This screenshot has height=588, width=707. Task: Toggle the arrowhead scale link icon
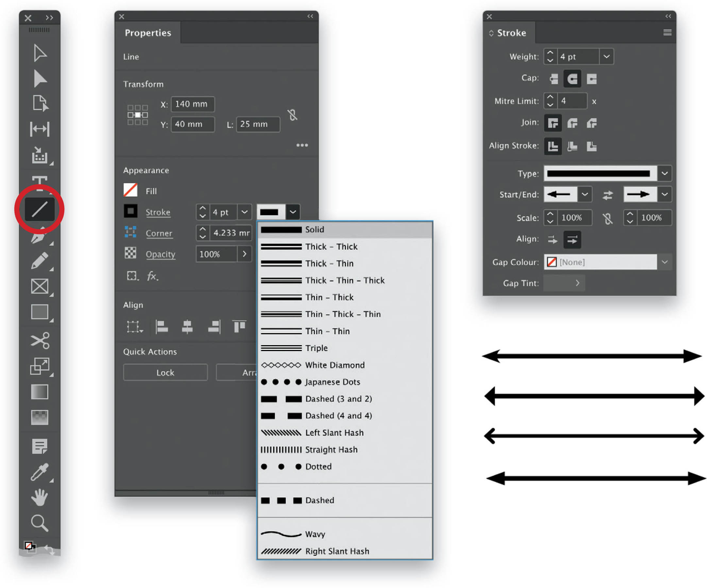(607, 219)
